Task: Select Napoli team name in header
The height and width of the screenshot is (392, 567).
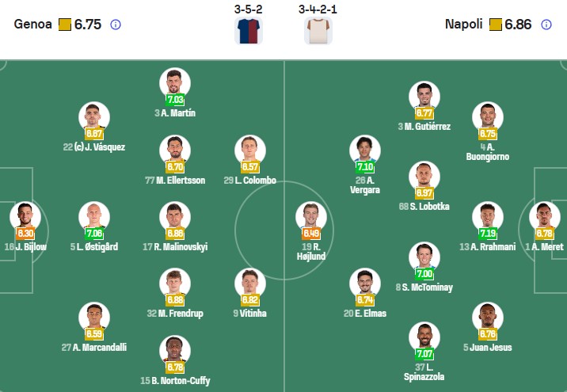Action: click(463, 25)
